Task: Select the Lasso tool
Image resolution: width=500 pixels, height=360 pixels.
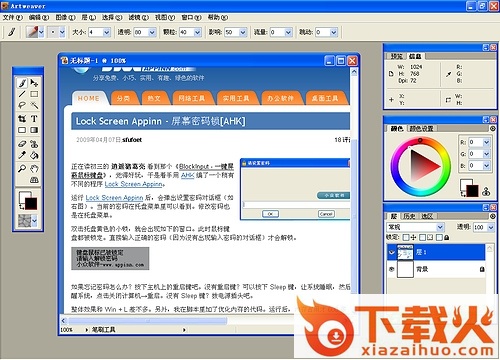Action: pyautogui.click(x=22, y=105)
